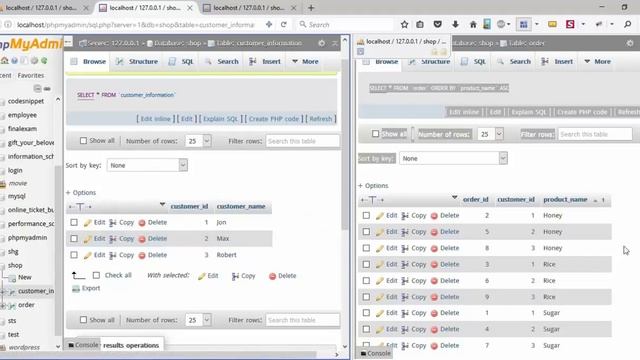Tick checkbox for order_id 2 Honey row
This screenshot has width=640, height=360.
(x=366, y=215)
